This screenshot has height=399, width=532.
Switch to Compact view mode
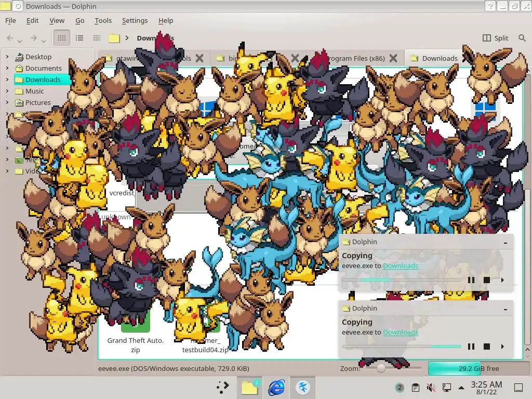pos(79,38)
